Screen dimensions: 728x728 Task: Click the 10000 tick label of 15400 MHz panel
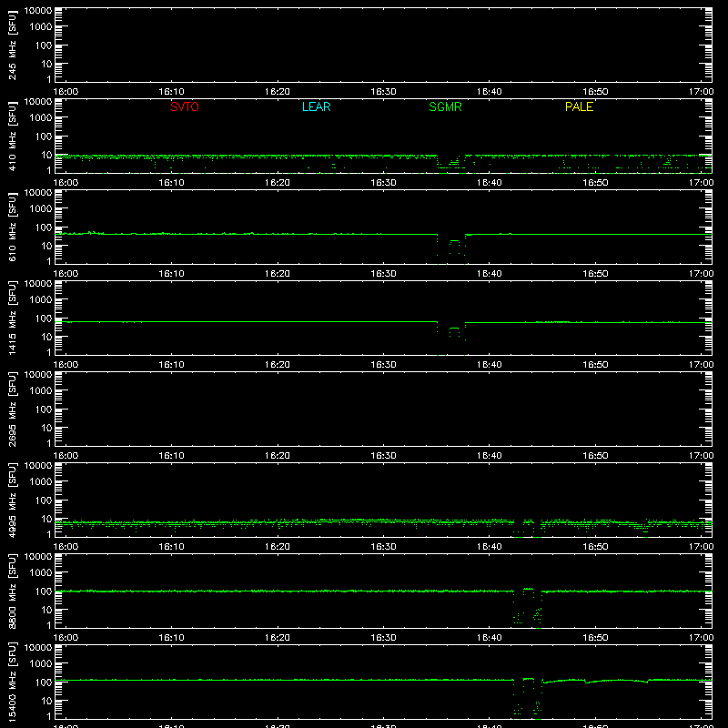point(38,648)
